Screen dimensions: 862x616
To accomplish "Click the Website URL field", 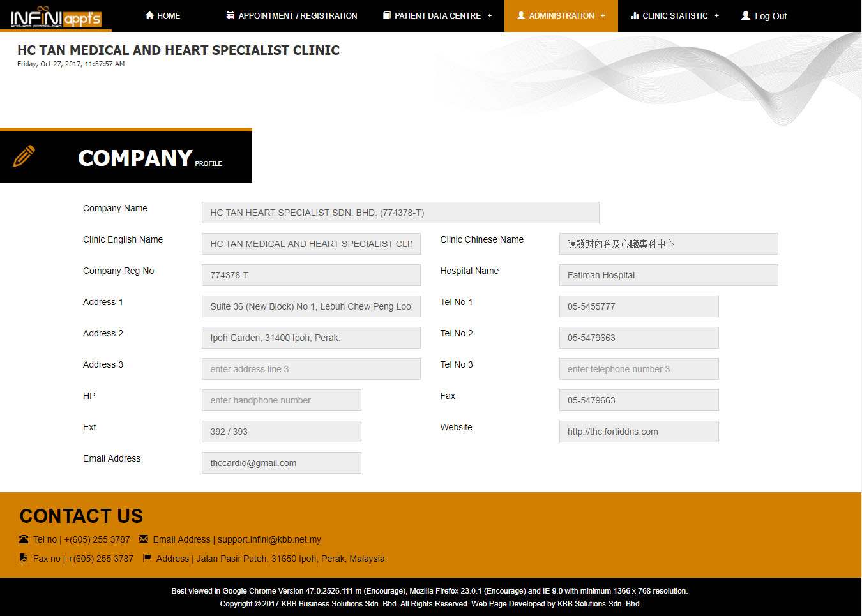I will tap(639, 432).
